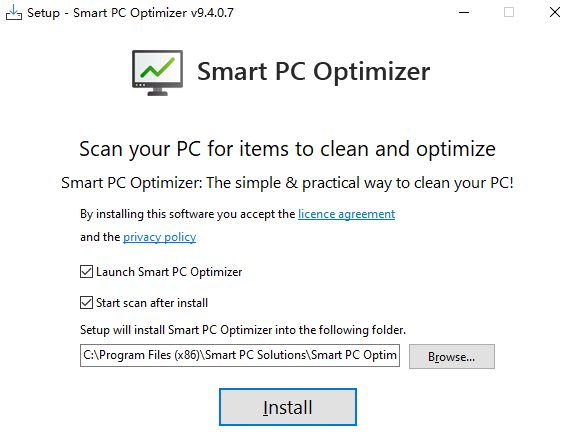The image size is (576, 435).
Task: Click the large 'Smart PC Optimizer' title text
Action: click(313, 71)
